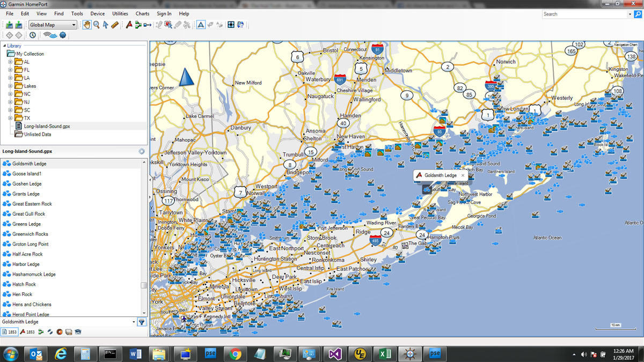Toggle the filter funnel button
This screenshot has width=644, height=362.
pos(141,322)
